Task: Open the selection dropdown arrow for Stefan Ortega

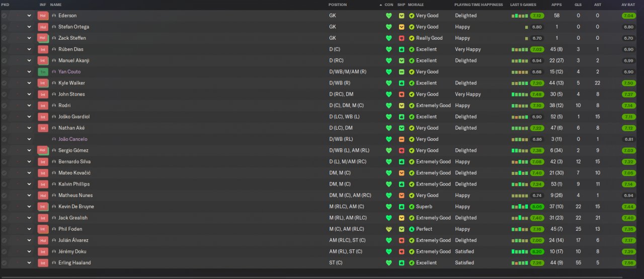Action: pos(29,27)
